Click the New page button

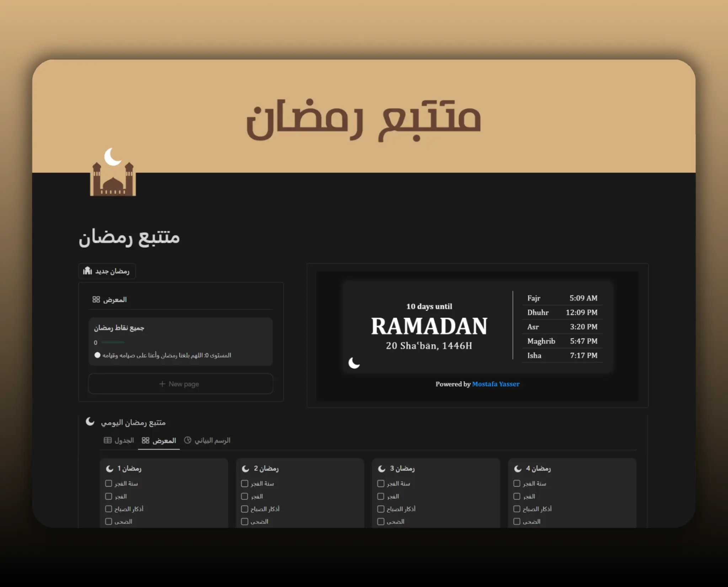coord(180,384)
